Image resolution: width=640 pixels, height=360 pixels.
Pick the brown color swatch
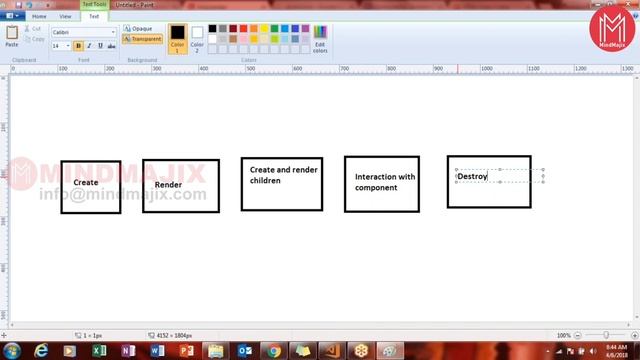coord(233,39)
